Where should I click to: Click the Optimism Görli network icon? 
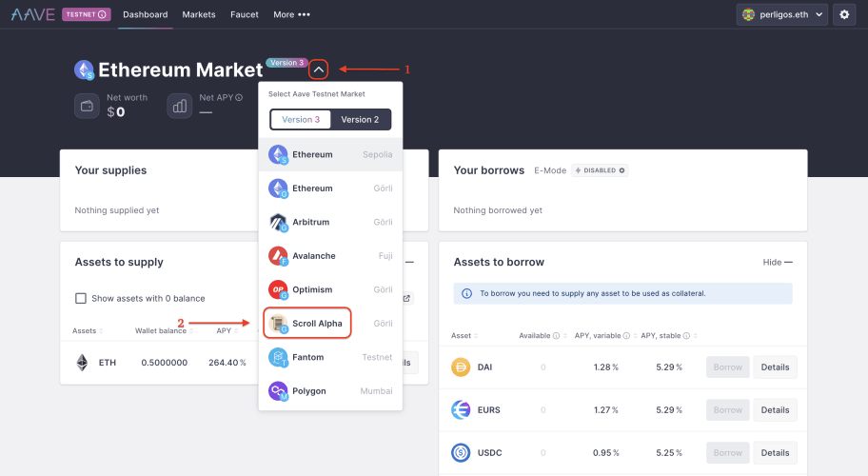[x=278, y=289]
